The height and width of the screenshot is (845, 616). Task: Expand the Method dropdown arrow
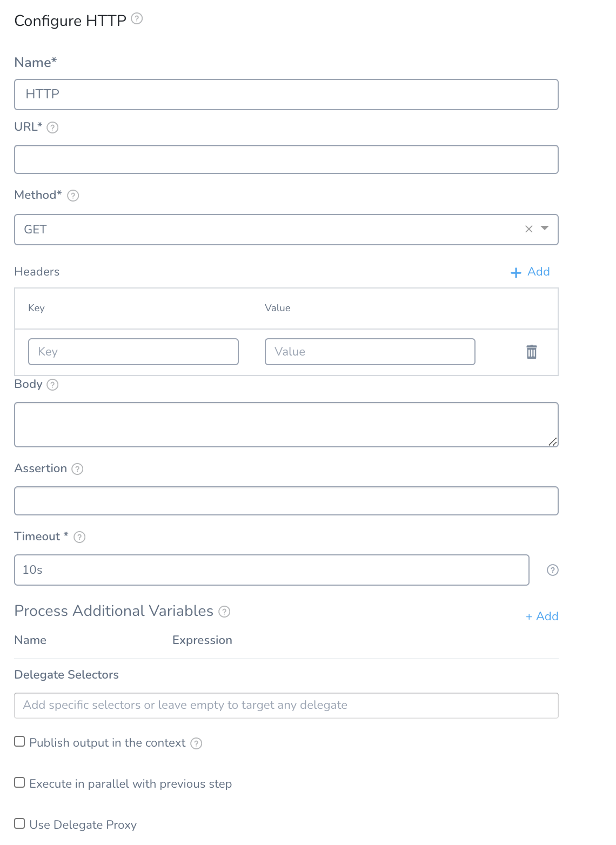[545, 228]
